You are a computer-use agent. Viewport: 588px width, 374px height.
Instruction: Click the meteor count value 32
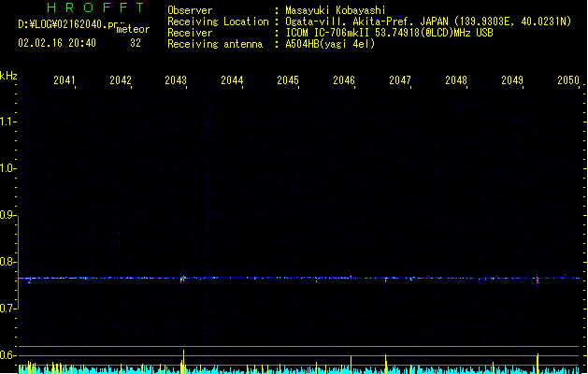click(x=136, y=43)
